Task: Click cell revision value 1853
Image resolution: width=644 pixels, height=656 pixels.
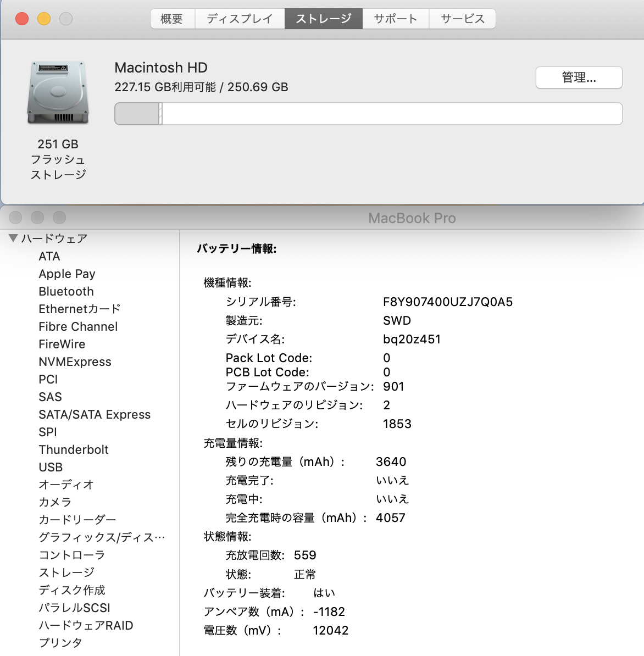Action: click(397, 424)
